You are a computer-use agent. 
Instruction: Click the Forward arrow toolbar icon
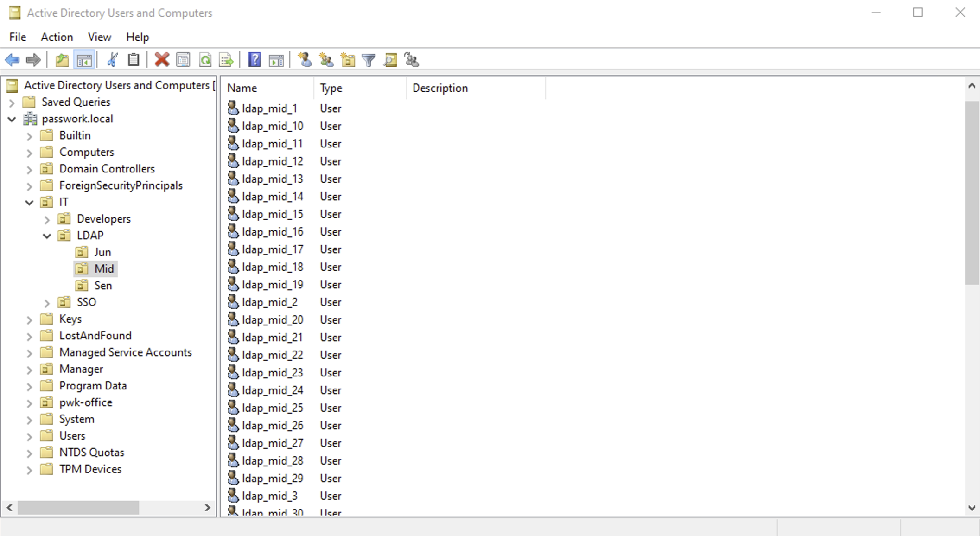pos(33,60)
